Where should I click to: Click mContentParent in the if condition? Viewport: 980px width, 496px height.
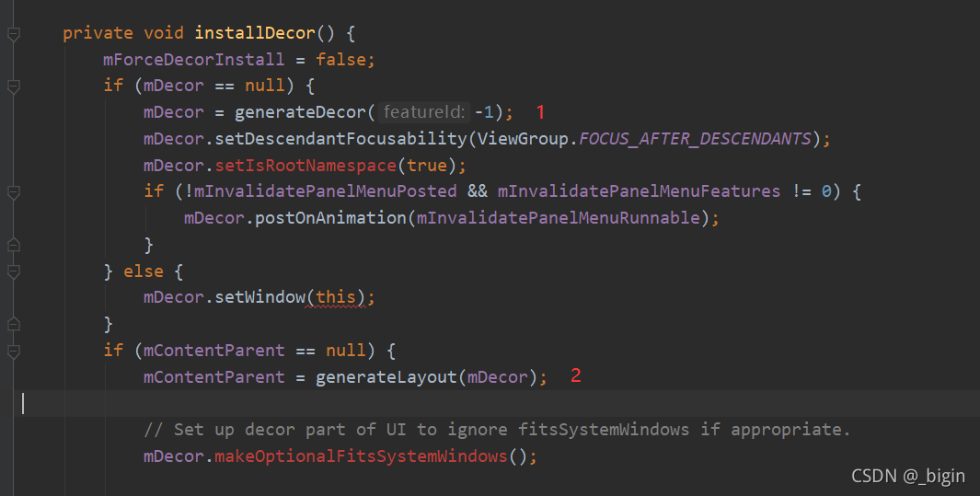pyautogui.click(x=213, y=351)
